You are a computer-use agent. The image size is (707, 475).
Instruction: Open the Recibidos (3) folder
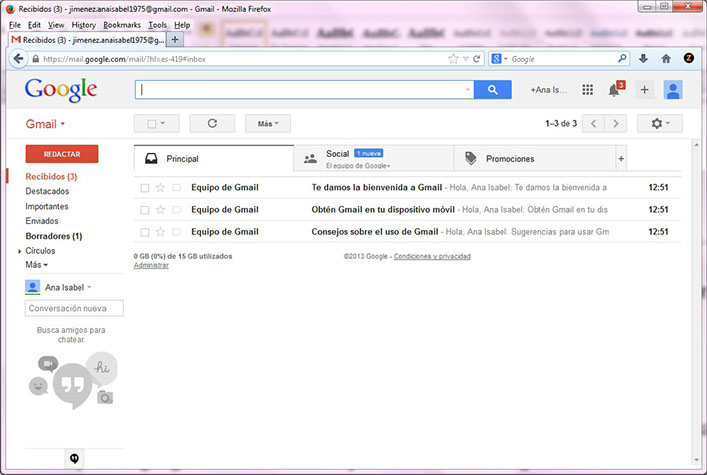click(x=51, y=176)
